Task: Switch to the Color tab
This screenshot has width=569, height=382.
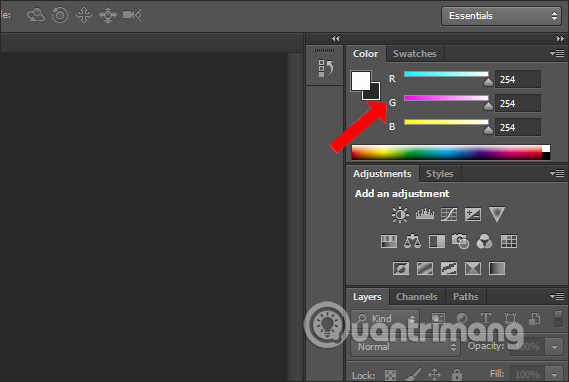Action: [x=366, y=54]
